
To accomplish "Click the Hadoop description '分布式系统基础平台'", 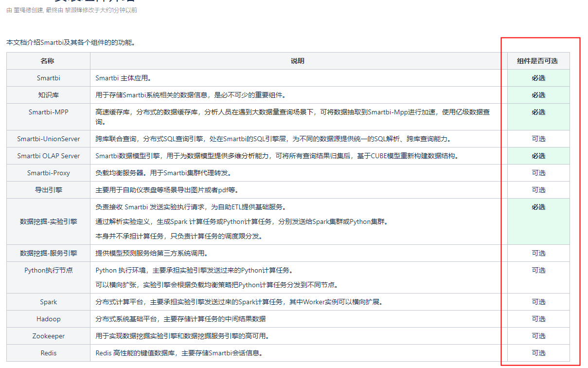I will point(180,319).
